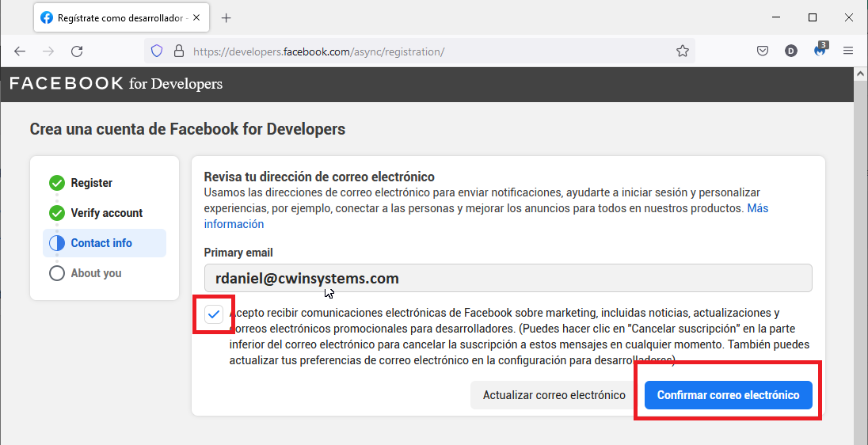Open the Pocket save icon

[x=763, y=51]
